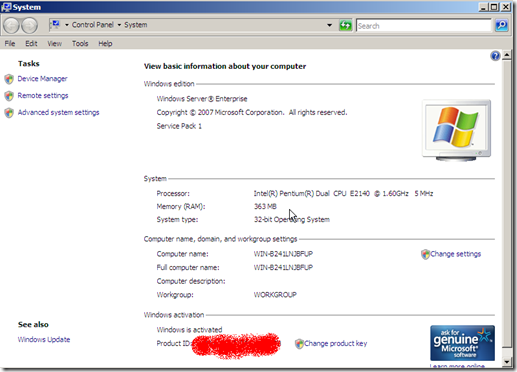Click Full computer name value WIN-B241LNJBFUP
517x372 pixels.
283,267
